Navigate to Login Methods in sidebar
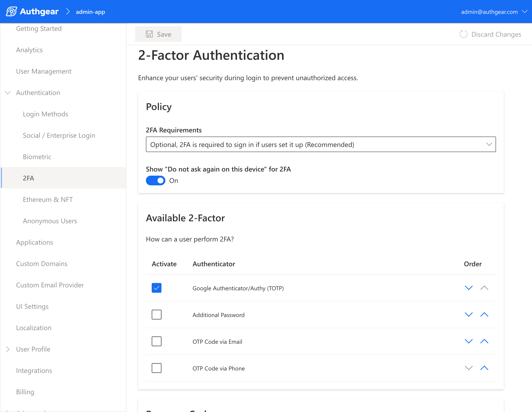The height and width of the screenshot is (412, 532). click(45, 114)
